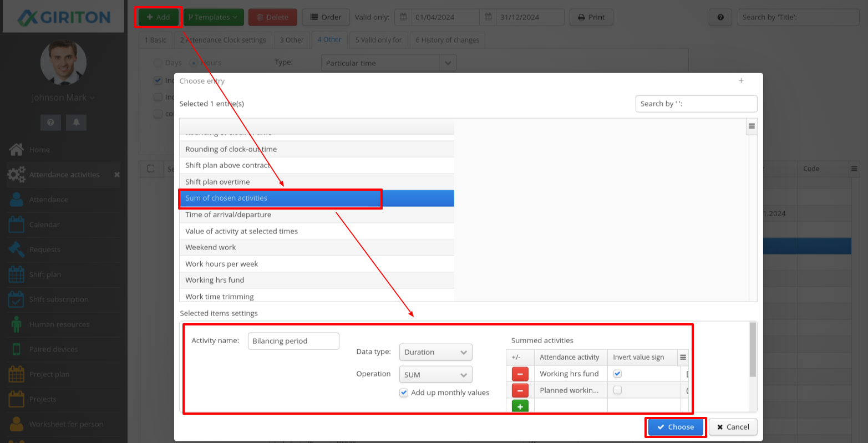Screen dimensions: 868x443
Task: Select Shift plan overtime entry
Action: (317, 182)
